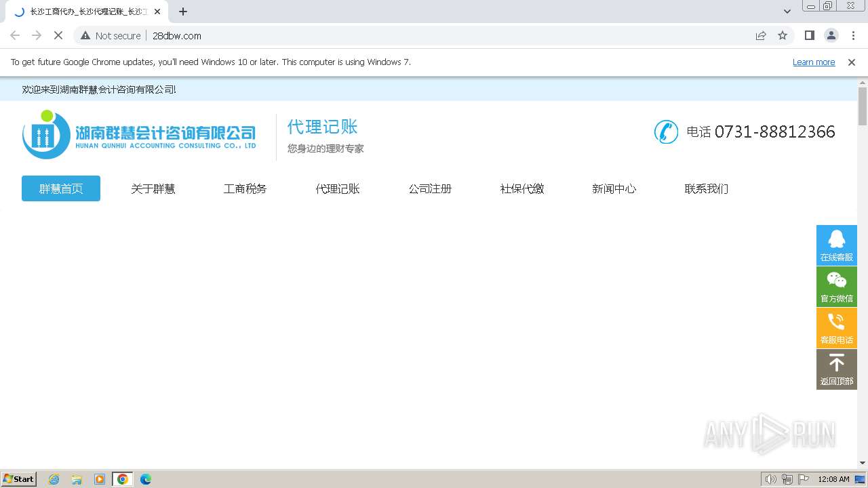Open File Explorer from the taskbar
The height and width of the screenshot is (488, 868).
pyautogui.click(x=77, y=479)
